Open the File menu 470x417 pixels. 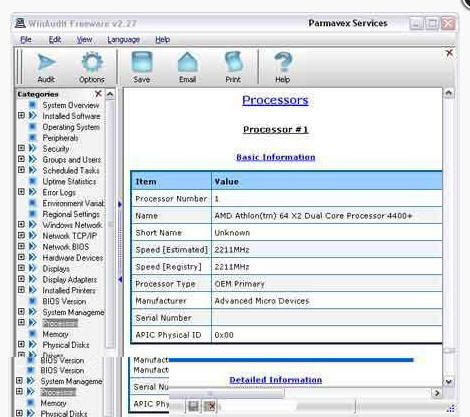click(x=26, y=40)
